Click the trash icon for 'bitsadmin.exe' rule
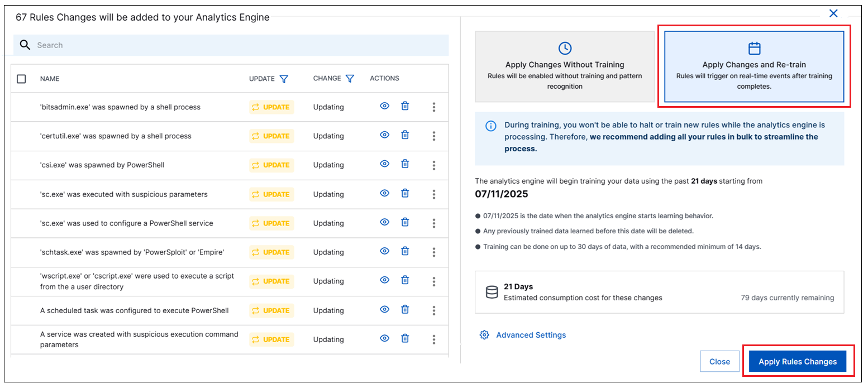The image size is (868, 388). click(x=405, y=106)
